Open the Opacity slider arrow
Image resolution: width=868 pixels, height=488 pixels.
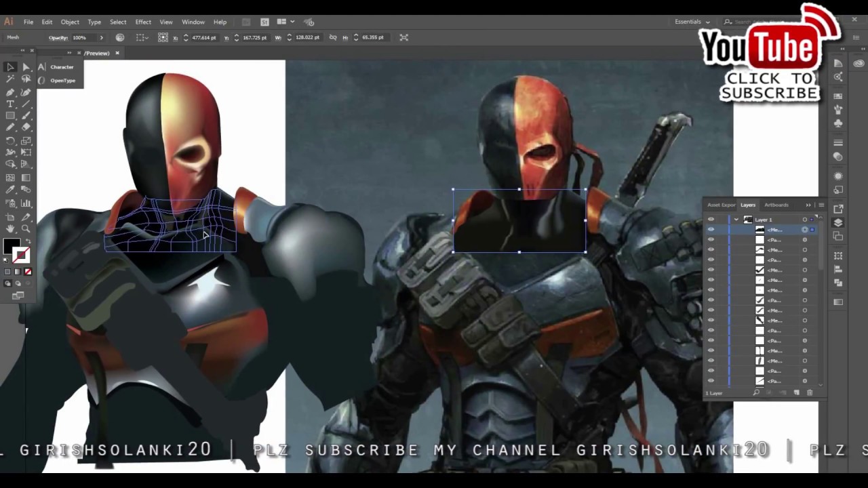click(x=102, y=37)
